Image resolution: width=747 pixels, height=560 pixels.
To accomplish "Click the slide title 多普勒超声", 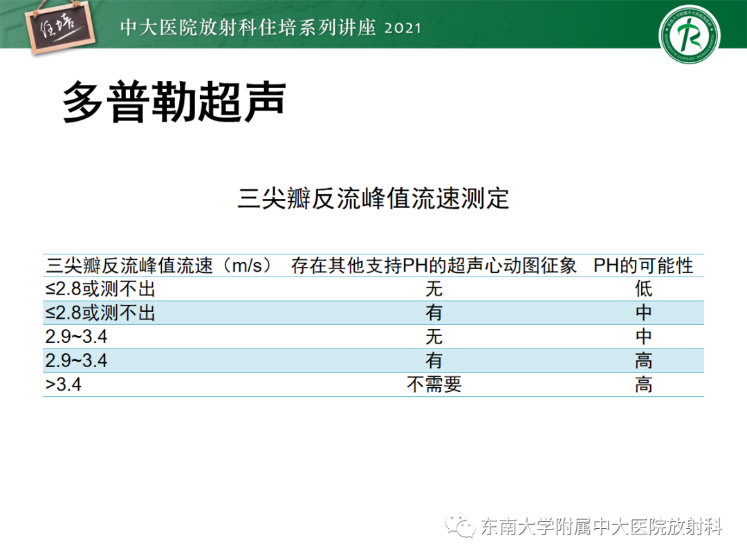I will coord(174,102).
